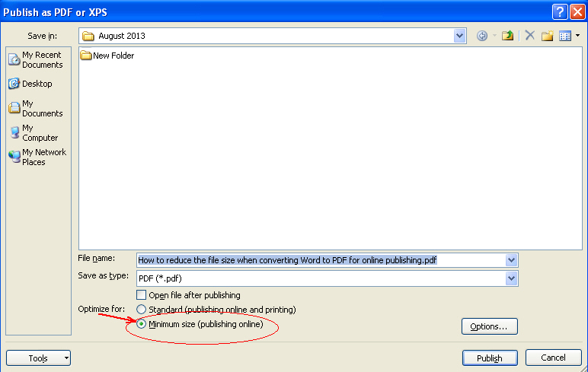Click the Delete (X) toolbar icon
This screenshot has height=372, width=588.
click(529, 36)
